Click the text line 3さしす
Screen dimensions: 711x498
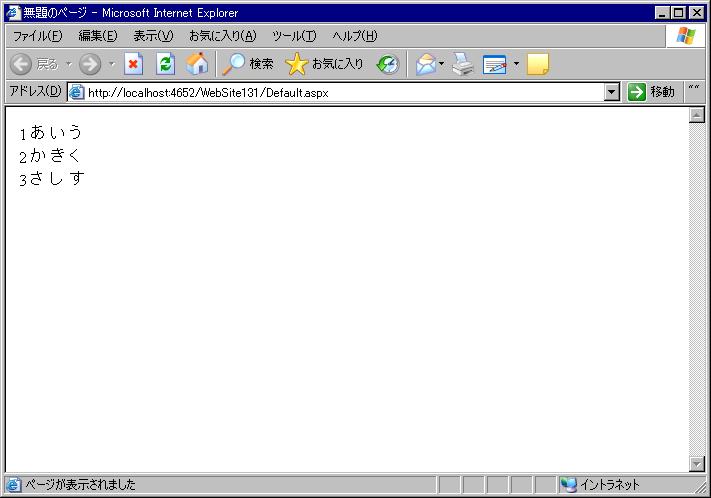pos(51,178)
